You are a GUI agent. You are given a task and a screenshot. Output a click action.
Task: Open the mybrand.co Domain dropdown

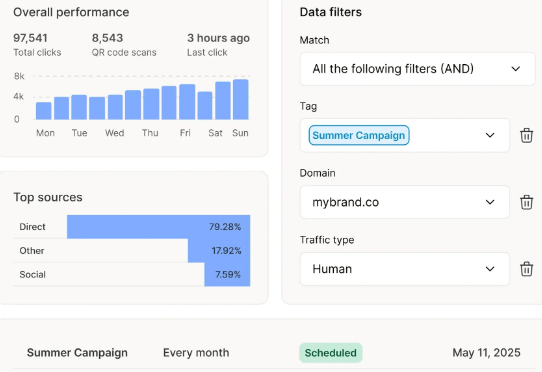point(405,202)
